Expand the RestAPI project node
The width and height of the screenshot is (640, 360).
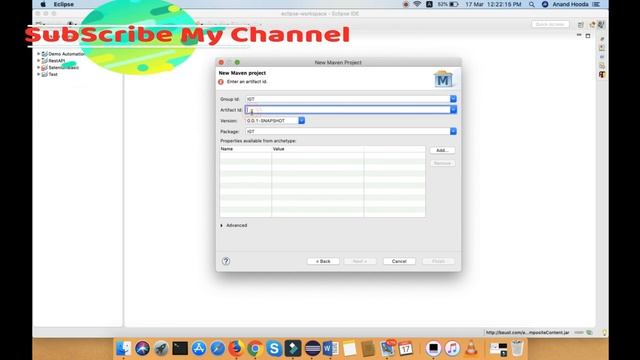tap(39, 60)
